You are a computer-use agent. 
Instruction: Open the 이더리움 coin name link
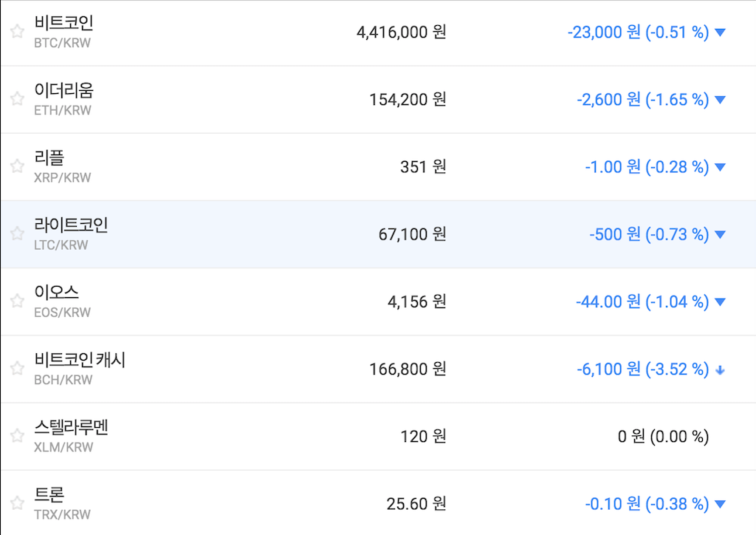63,90
